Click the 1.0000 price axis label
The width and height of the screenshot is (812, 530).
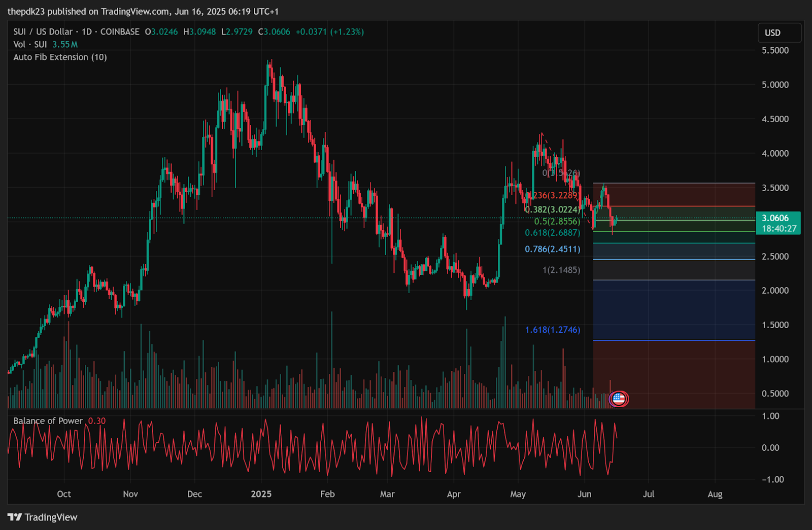[775, 359]
